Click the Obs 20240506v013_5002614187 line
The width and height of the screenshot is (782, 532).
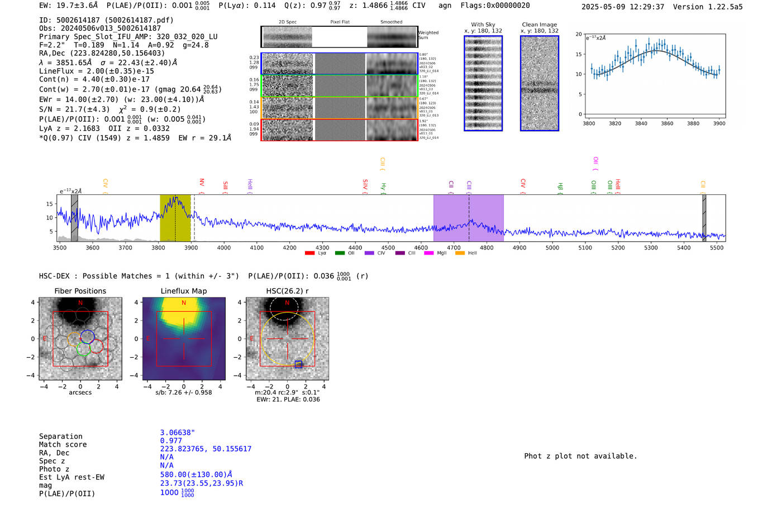pyautogui.click(x=100, y=28)
